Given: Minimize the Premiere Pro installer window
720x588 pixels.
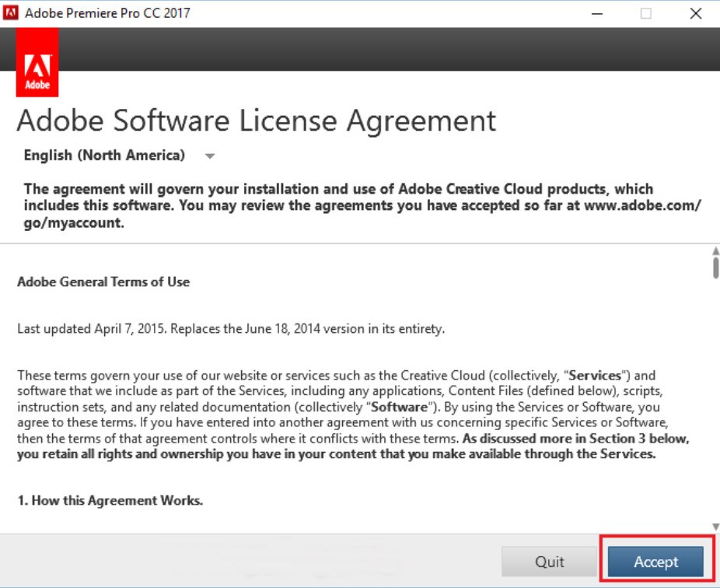Looking at the screenshot, I should 597,13.
